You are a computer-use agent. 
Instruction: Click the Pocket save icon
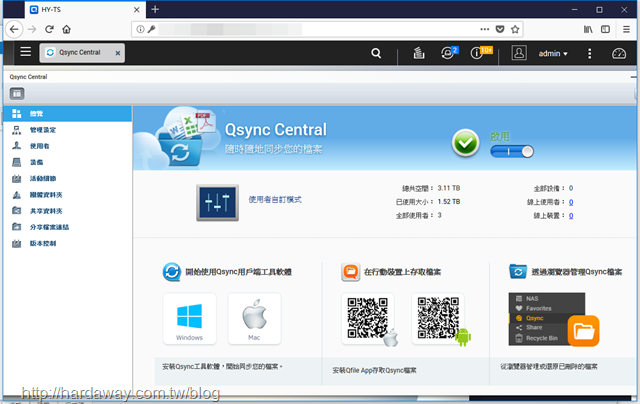click(x=500, y=29)
